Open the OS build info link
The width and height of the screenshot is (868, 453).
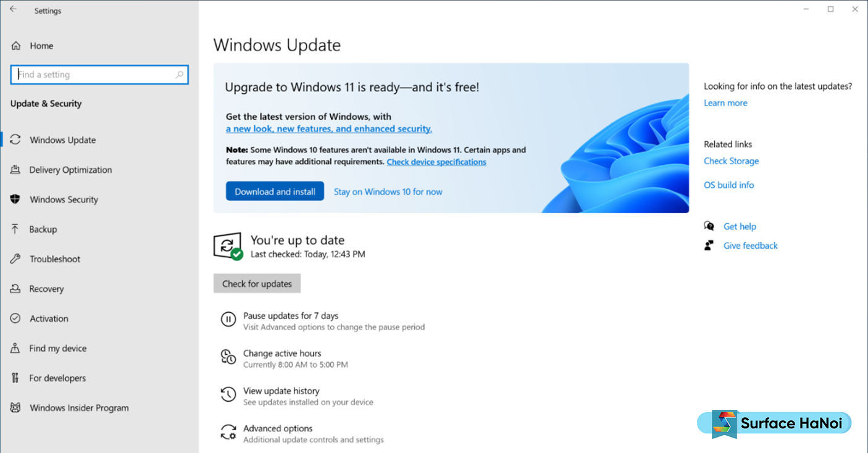[x=728, y=185]
